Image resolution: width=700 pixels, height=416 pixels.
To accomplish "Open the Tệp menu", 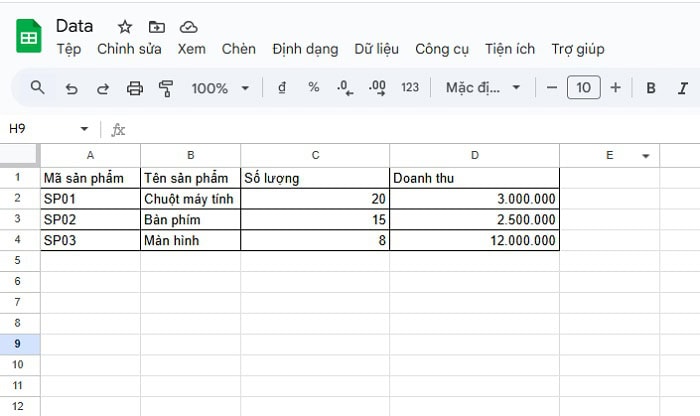I will click(x=69, y=49).
